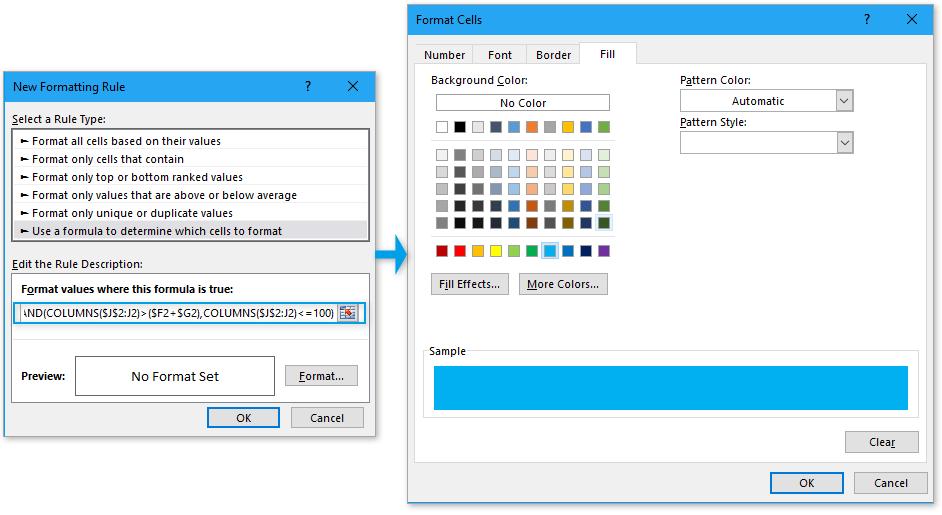
Task: Pick dark navy blue in standard colors row
Action: point(586,251)
